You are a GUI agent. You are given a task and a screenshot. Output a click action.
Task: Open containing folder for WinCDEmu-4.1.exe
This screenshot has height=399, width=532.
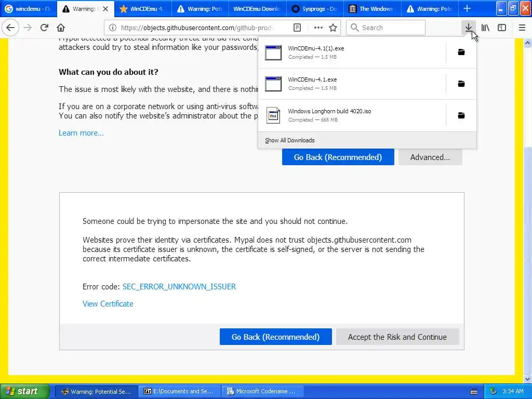tap(461, 84)
